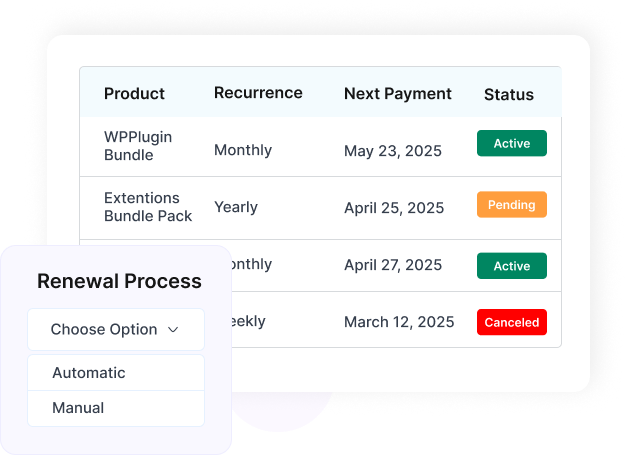The image size is (625, 455).
Task: Sort by the Next Payment column header
Action: [x=398, y=94]
